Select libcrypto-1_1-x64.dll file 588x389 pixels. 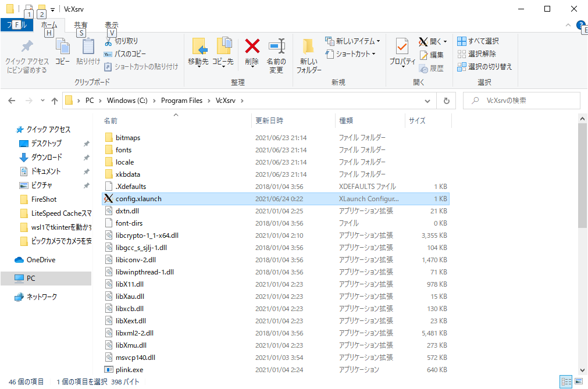pos(147,235)
